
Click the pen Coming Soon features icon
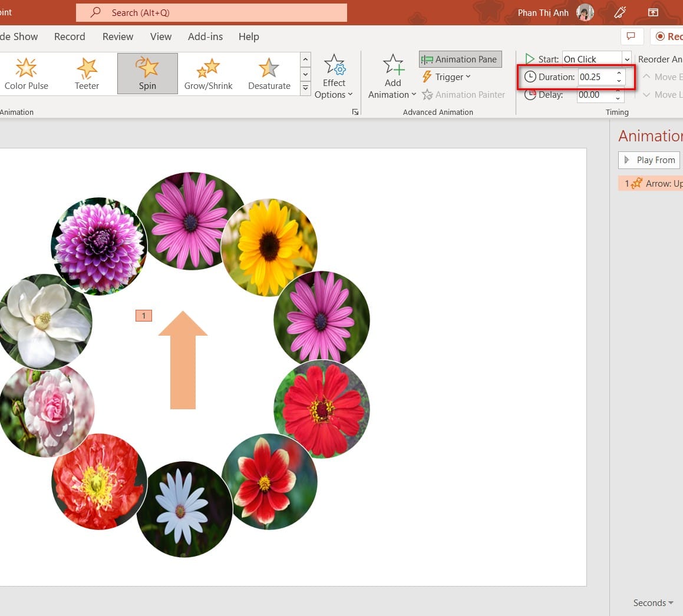point(621,12)
